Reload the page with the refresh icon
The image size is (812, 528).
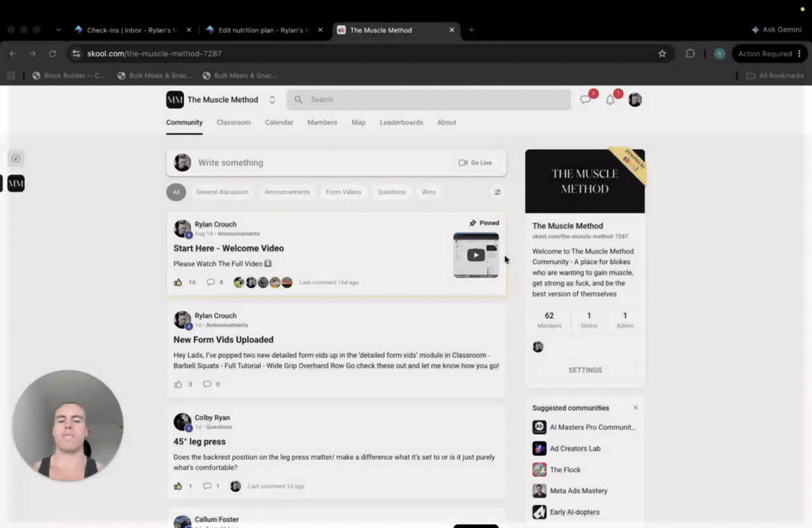click(x=52, y=54)
